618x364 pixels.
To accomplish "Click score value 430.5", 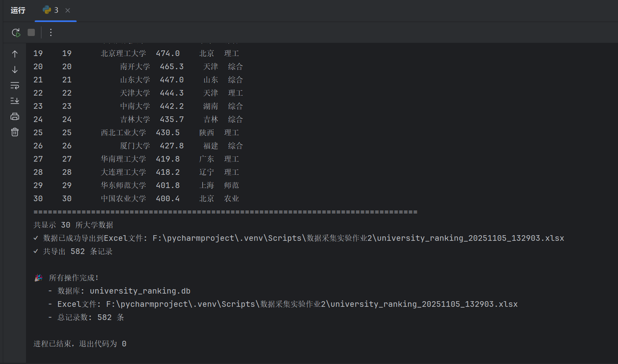I will 168,132.
